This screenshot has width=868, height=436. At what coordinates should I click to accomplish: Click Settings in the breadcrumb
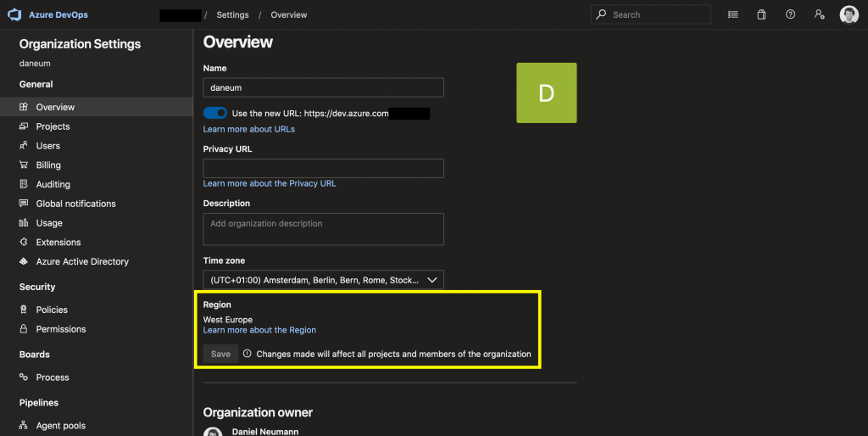[232, 15]
